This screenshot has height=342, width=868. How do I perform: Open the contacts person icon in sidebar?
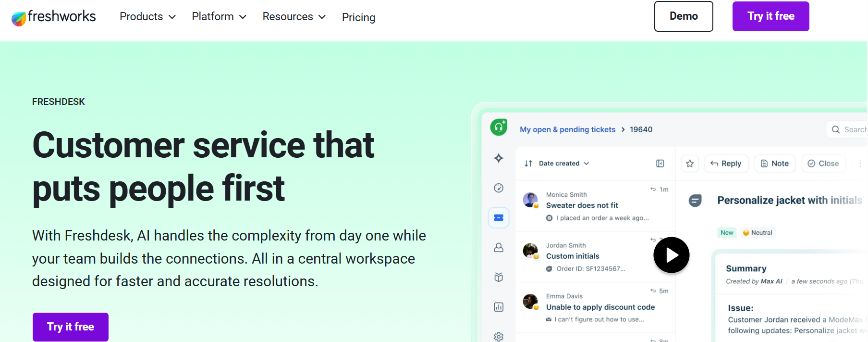click(x=499, y=248)
